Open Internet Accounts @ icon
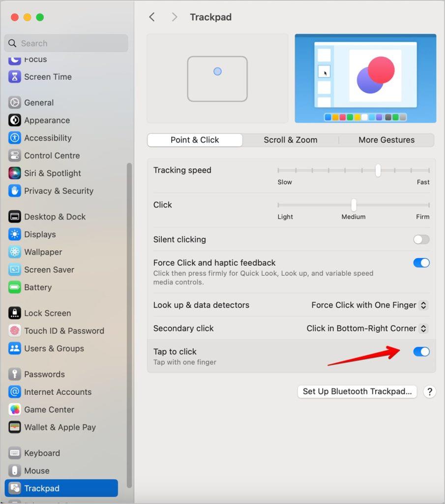Image resolution: width=445 pixels, height=504 pixels. tap(14, 392)
